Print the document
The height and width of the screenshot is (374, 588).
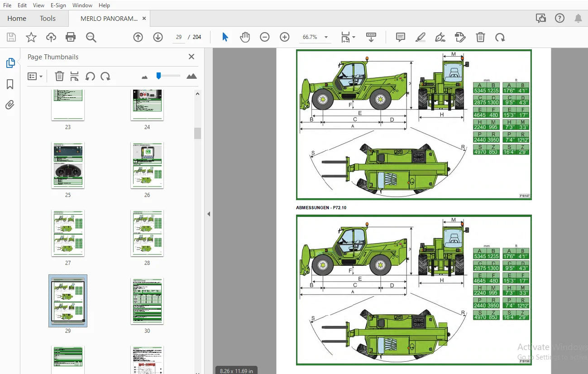click(71, 37)
